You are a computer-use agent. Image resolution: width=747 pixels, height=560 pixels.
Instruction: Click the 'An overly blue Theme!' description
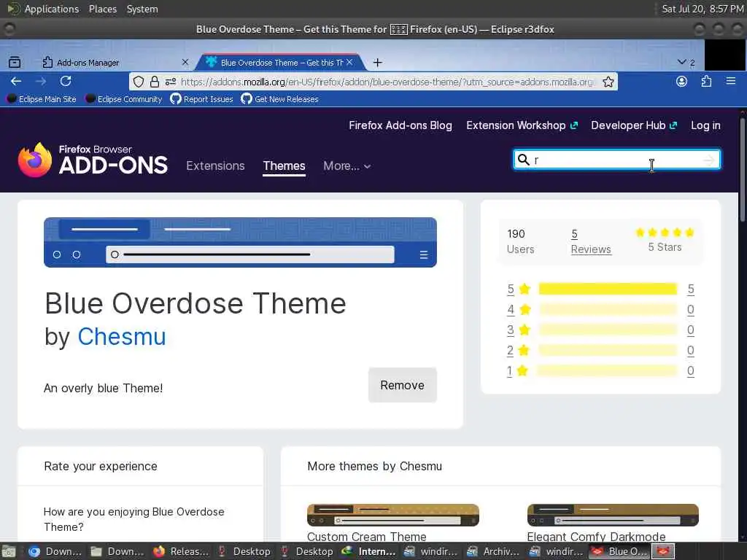[x=104, y=388]
